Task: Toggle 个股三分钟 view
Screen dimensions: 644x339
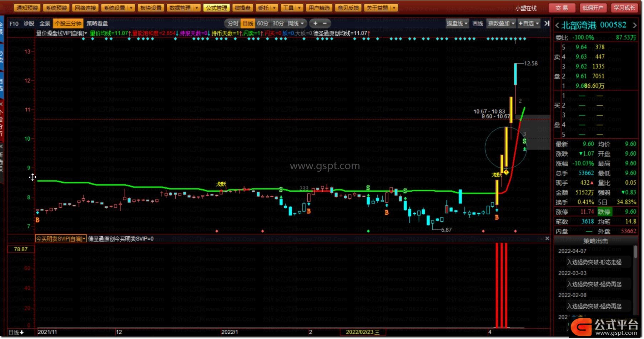Action: click(68, 24)
